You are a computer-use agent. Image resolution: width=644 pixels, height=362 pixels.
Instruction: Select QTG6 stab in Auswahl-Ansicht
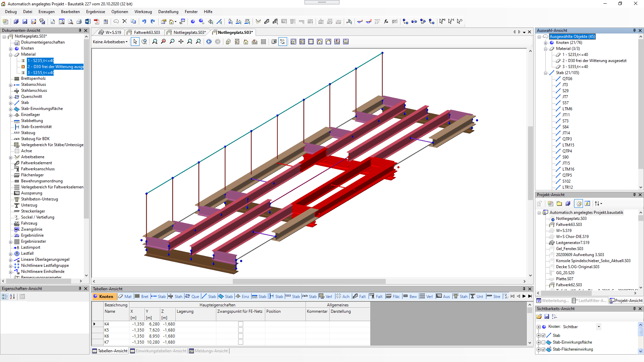(568, 79)
